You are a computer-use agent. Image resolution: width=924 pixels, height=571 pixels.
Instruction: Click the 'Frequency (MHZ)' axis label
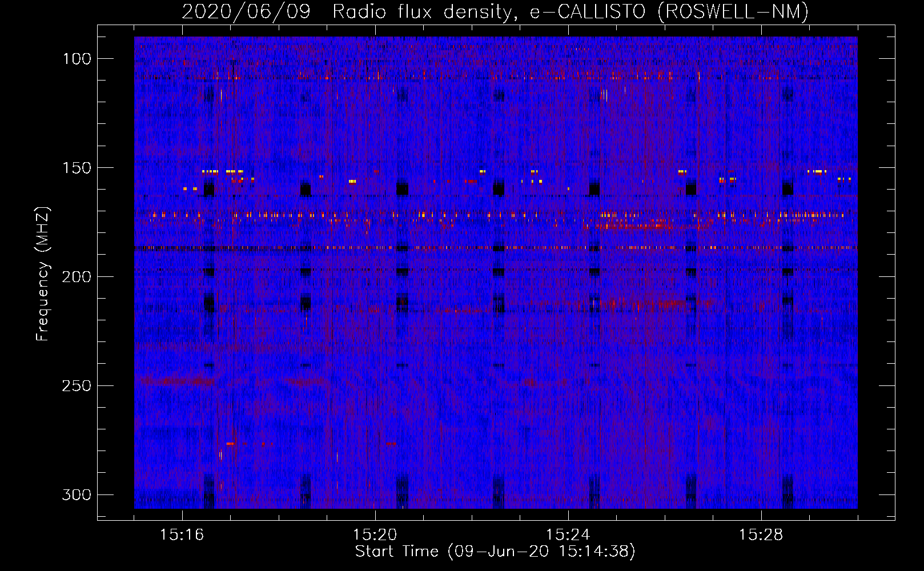click(43, 274)
